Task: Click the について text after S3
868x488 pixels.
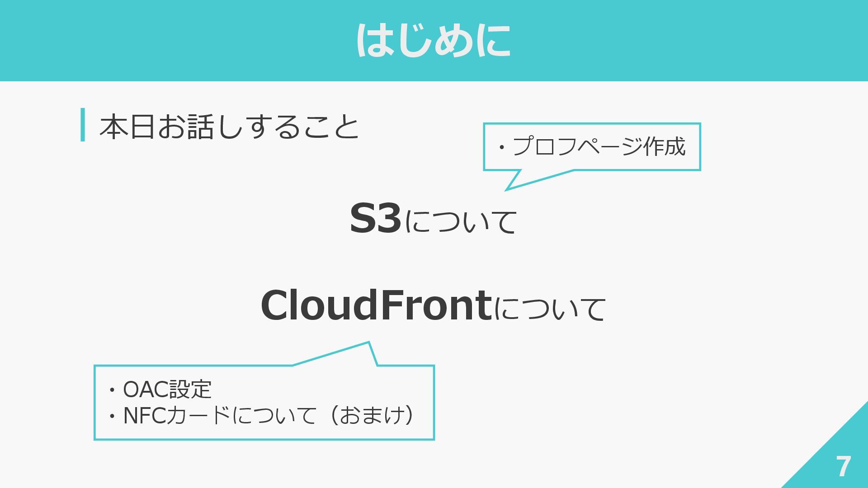Action: pos(461,221)
